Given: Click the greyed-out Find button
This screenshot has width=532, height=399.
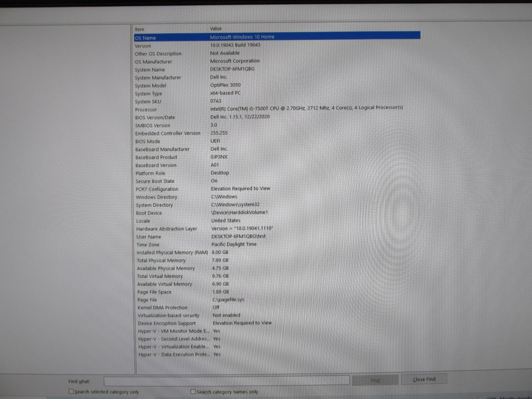Looking at the screenshot, I should pyautogui.click(x=375, y=380).
